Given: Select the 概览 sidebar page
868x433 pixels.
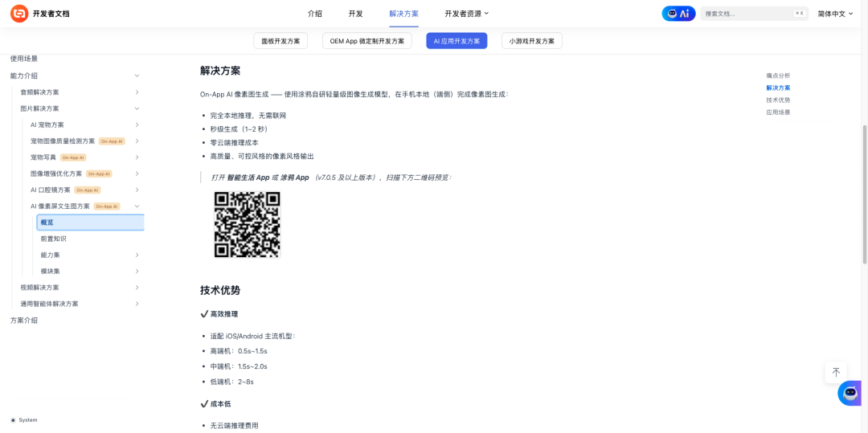Looking at the screenshot, I should coord(90,223).
